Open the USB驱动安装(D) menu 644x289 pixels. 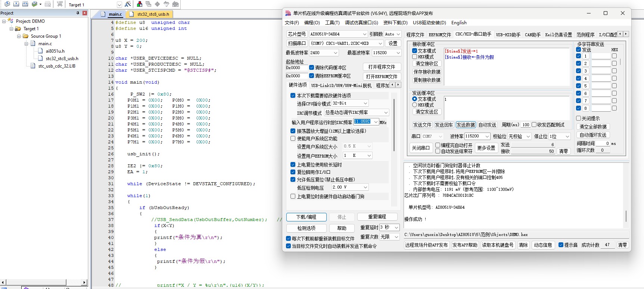click(429, 23)
